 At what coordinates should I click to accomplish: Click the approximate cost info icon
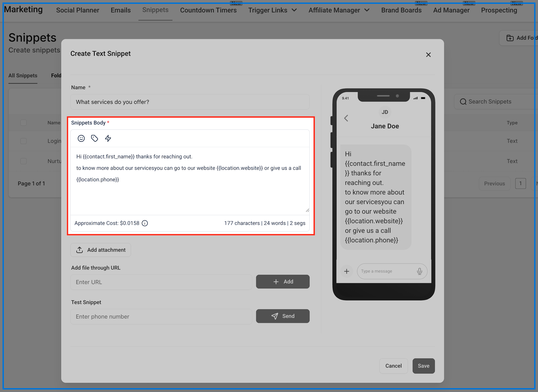pyautogui.click(x=145, y=223)
